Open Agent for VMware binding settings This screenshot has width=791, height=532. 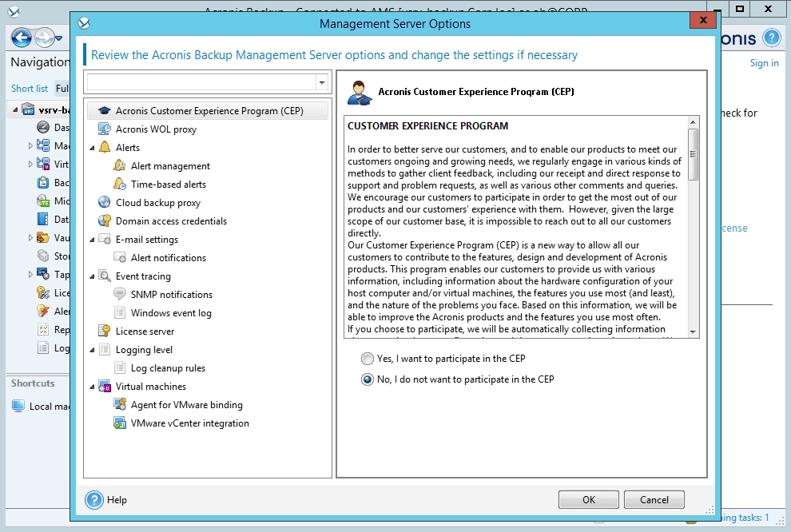[x=187, y=405]
